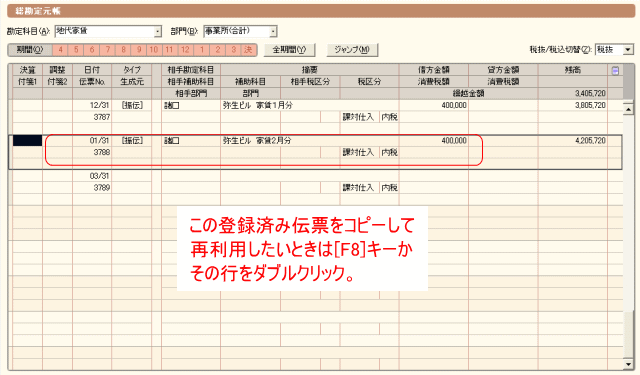Select month 8 period tab
The width and height of the screenshot is (640, 375).
[x=123, y=50]
